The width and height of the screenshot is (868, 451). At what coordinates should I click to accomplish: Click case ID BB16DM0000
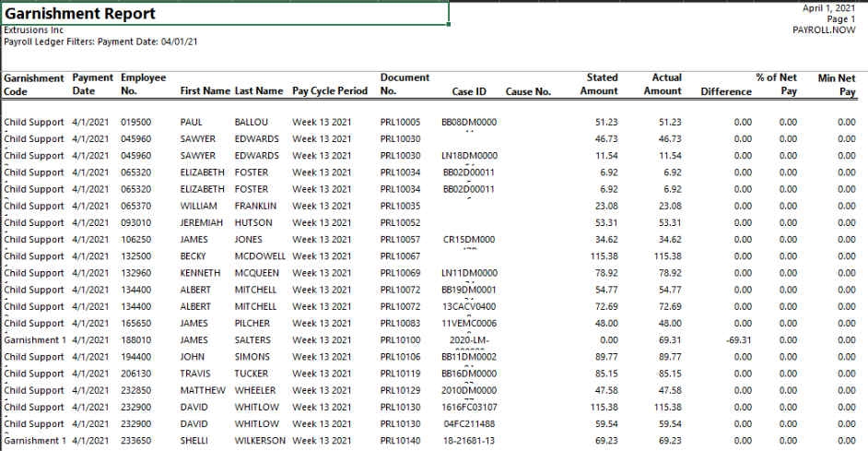(x=469, y=374)
